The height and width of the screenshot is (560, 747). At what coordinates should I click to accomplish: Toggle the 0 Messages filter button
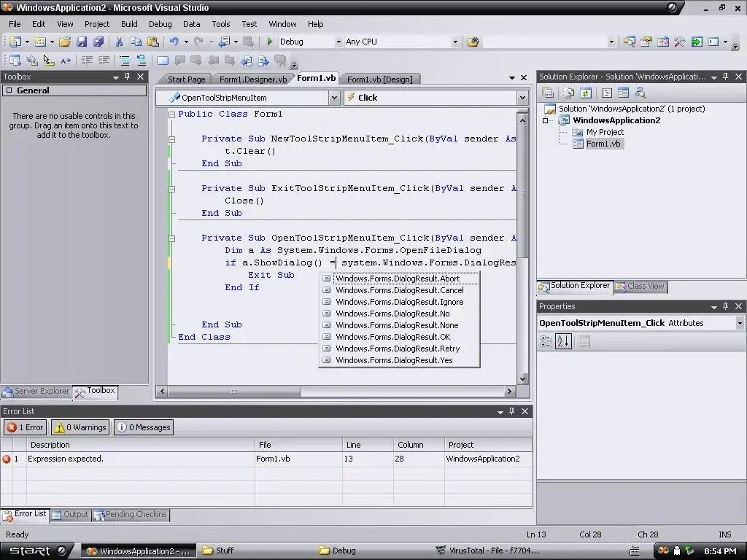click(144, 427)
